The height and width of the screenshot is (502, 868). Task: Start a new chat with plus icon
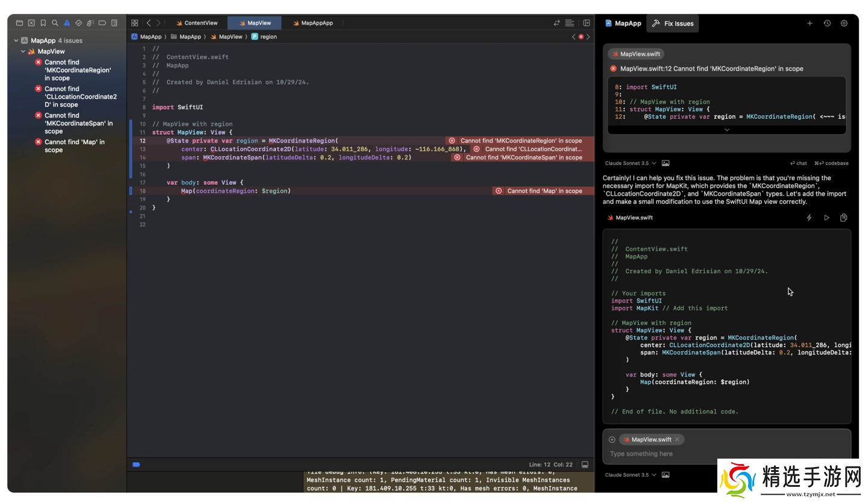(810, 24)
